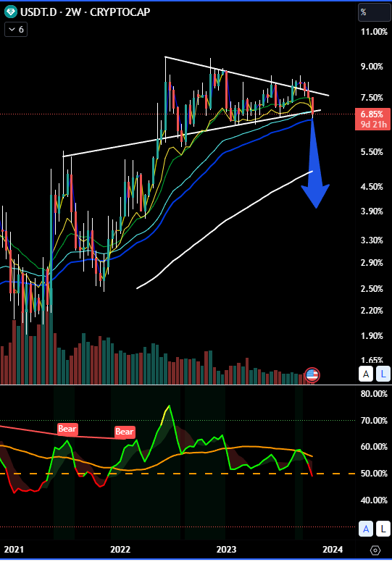Toggle log scale L on indicator pane
Screen dimensions: 392x562
click(x=383, y=529)
